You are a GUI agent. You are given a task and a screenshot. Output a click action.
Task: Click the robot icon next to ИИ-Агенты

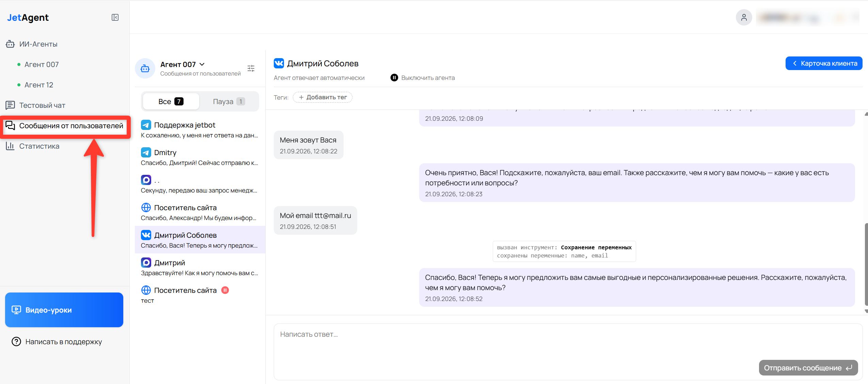[10, 44]
